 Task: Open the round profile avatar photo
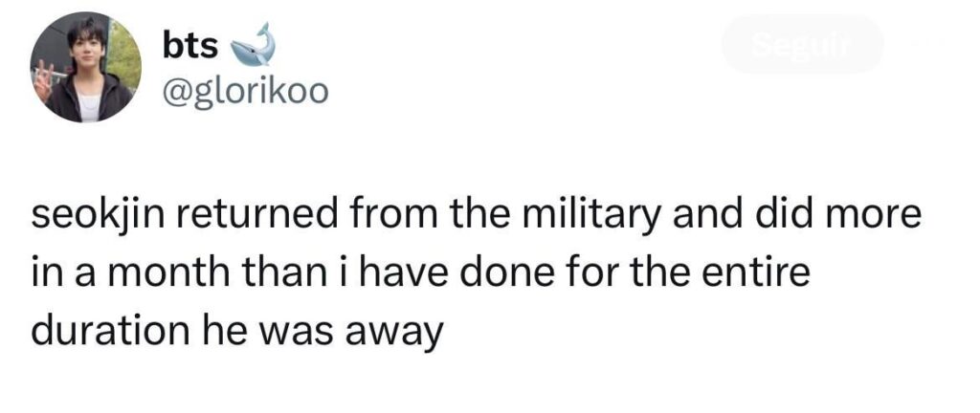point(85,67)
